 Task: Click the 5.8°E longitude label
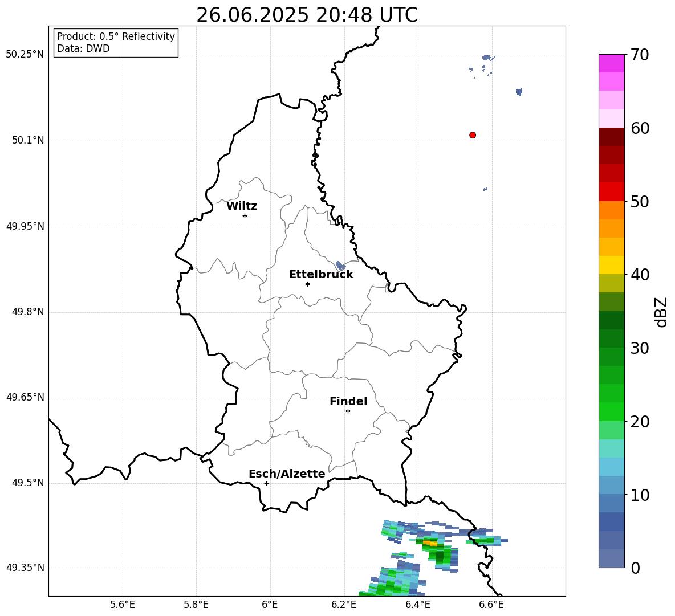196,605
